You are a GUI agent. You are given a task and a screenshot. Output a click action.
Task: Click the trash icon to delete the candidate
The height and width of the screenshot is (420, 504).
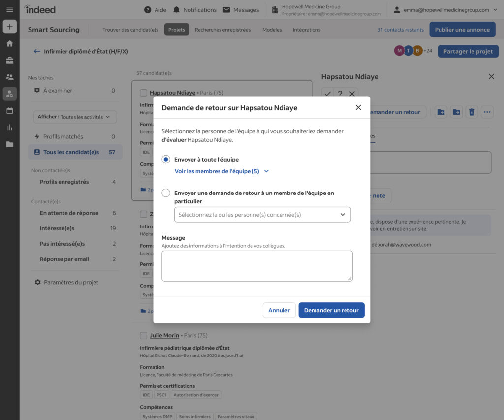(472, 112)
